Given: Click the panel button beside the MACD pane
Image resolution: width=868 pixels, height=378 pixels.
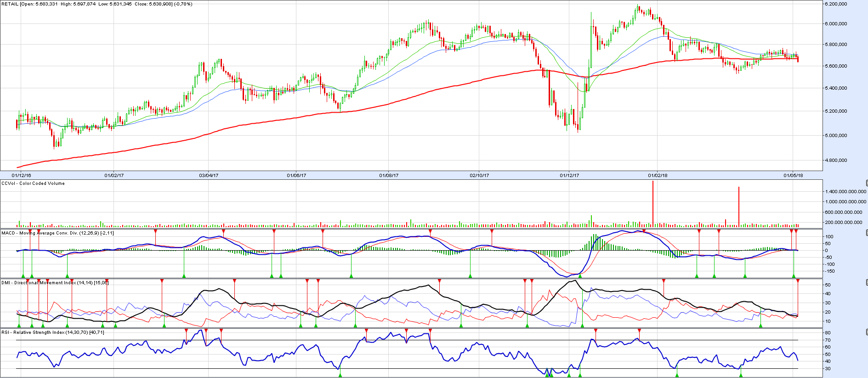Looking at the screenshot, I should pos(867,233).
